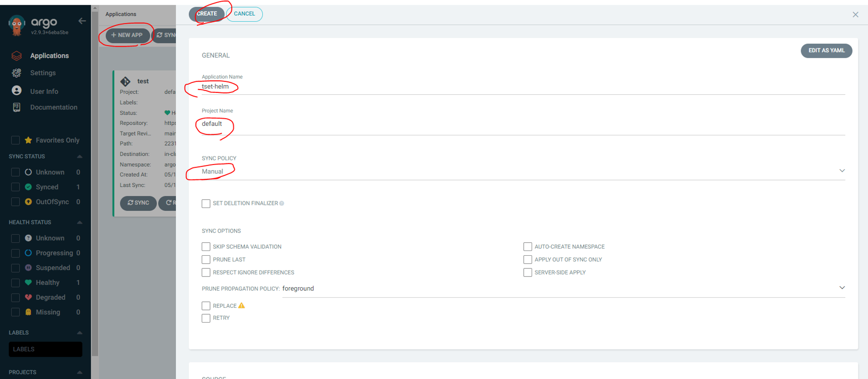The image size is (868, 379).
Task: Go to Applications in sidebar menu
Action: [49, 56]
